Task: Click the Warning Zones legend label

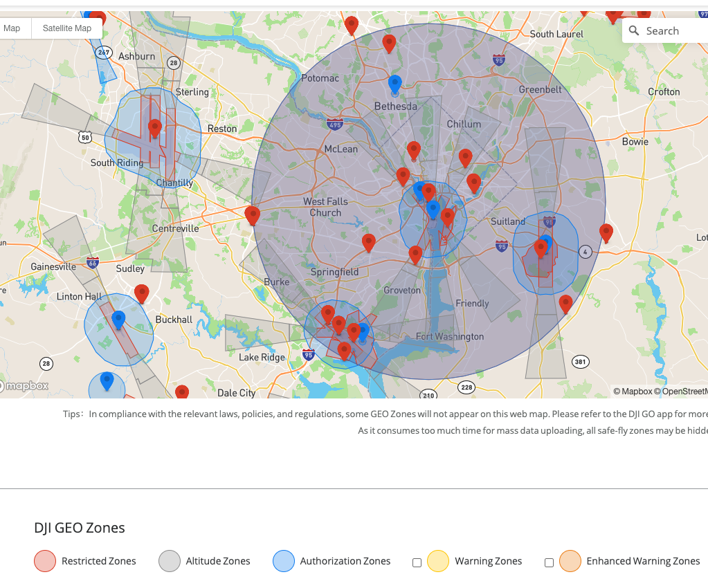Action: (488, 561)
